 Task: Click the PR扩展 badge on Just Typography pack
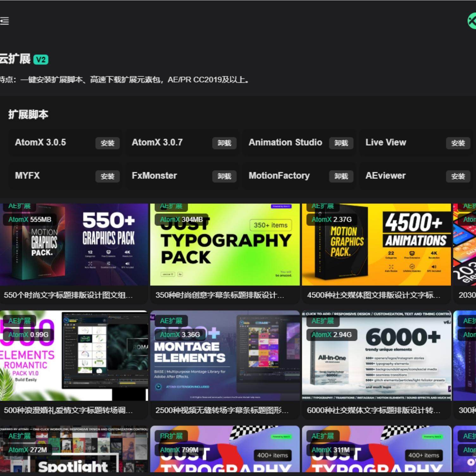pyautogui.click(x=171, y=436)
